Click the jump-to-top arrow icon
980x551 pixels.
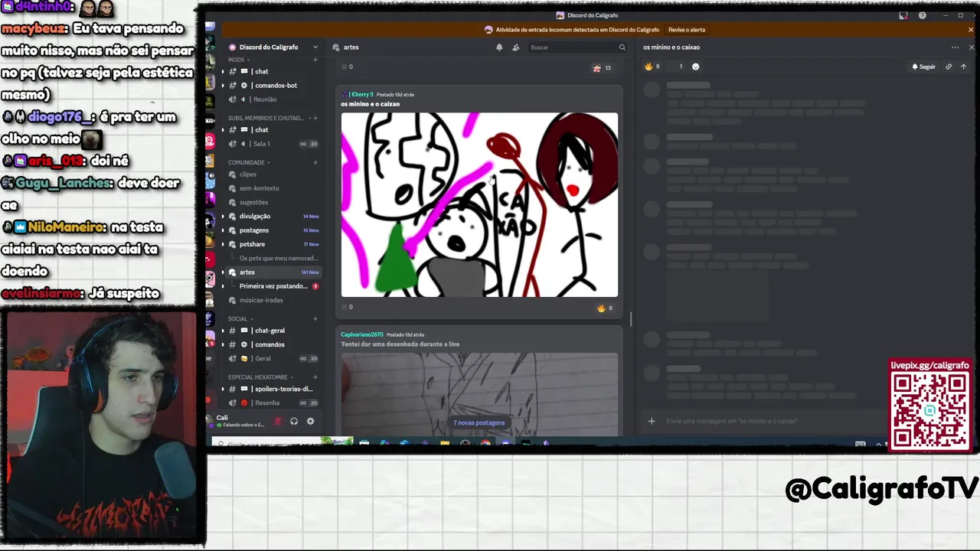pos(963,67)
